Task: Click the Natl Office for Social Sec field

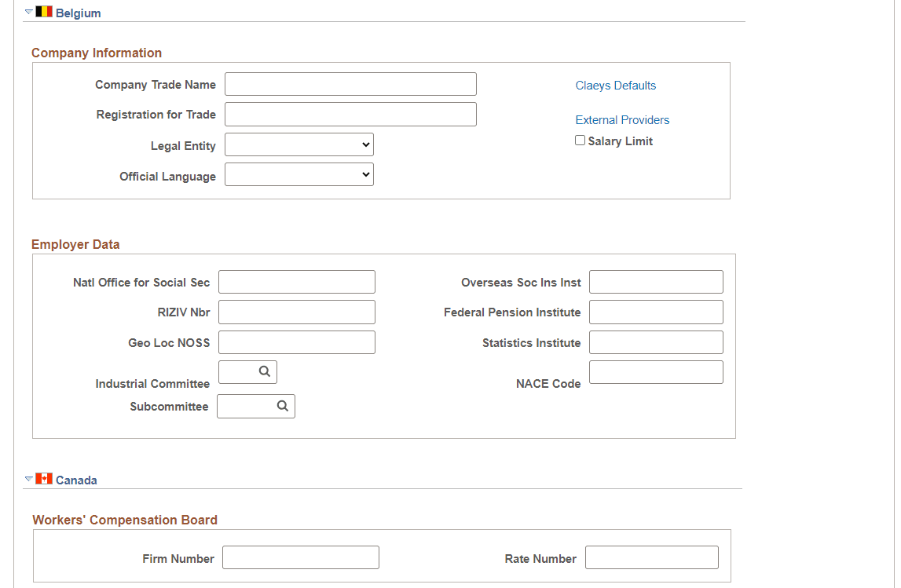Action: (296, 281)
